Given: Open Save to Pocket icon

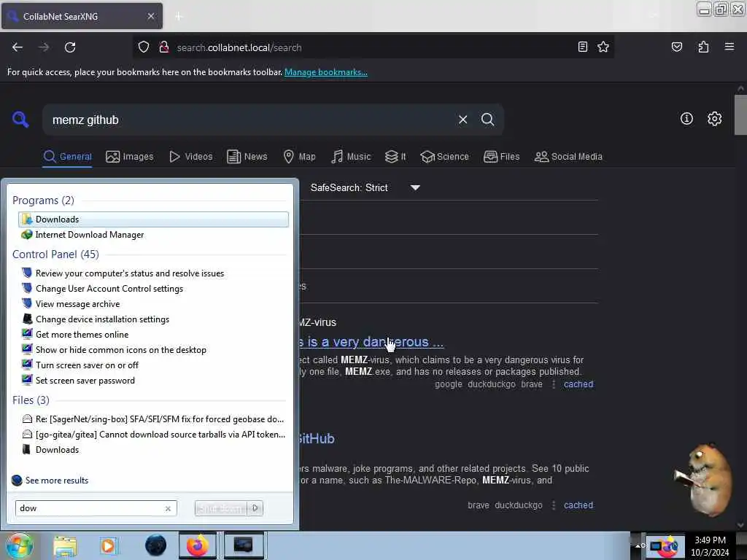Looking at the screenshot, I should coord(676,47).
